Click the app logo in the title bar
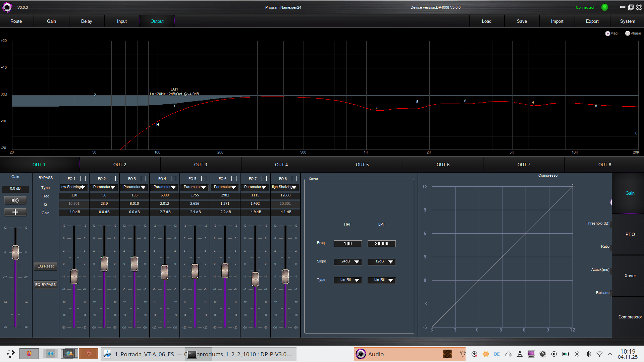This screenshot has width=644, height=362. click(x=7, y=7)
